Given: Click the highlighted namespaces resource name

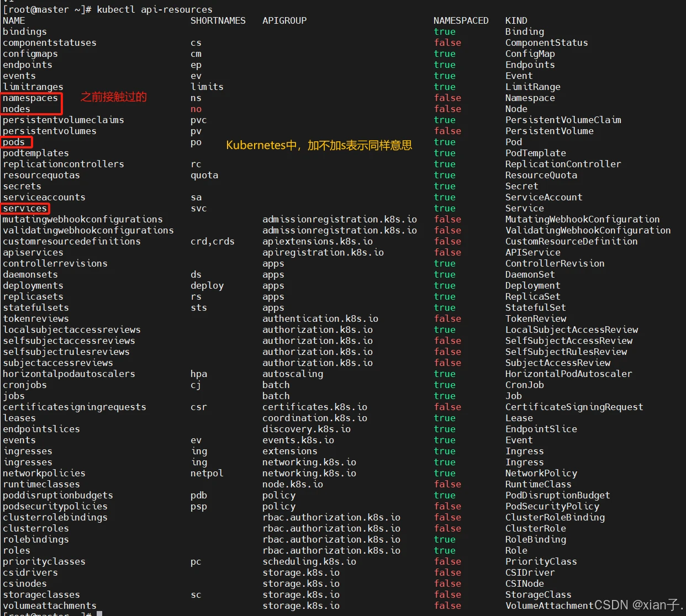Looking at the screenshot, I should 30,98.
